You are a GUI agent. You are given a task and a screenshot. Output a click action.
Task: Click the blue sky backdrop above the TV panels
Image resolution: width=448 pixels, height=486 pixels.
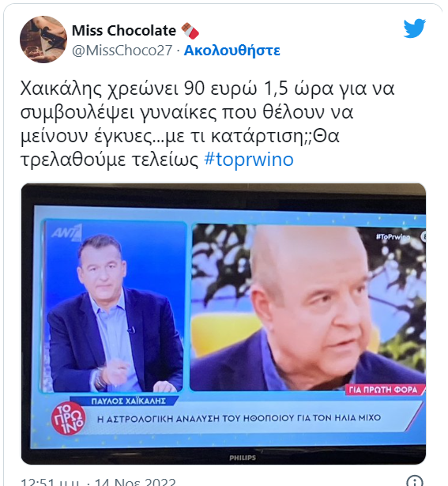click(x=229, y=214)
